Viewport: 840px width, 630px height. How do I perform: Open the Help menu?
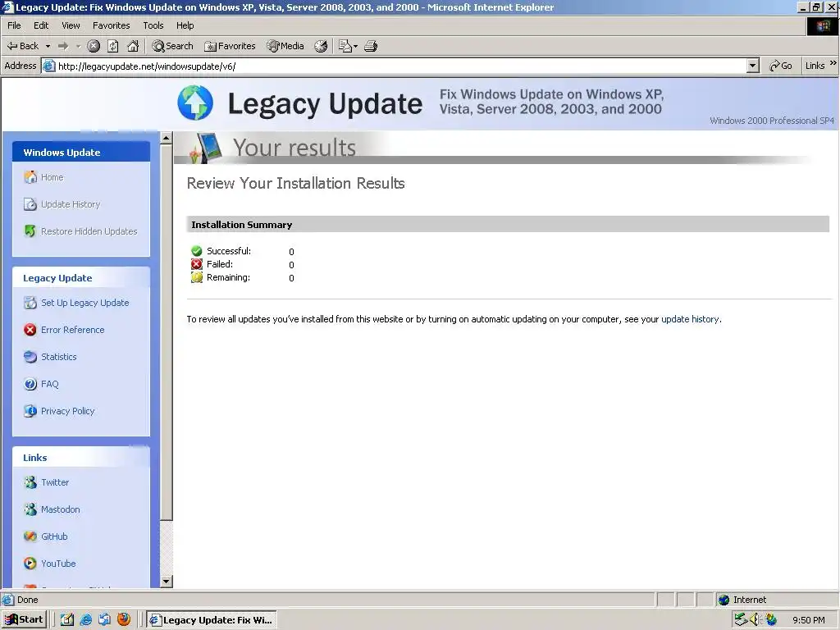[185, 25]
